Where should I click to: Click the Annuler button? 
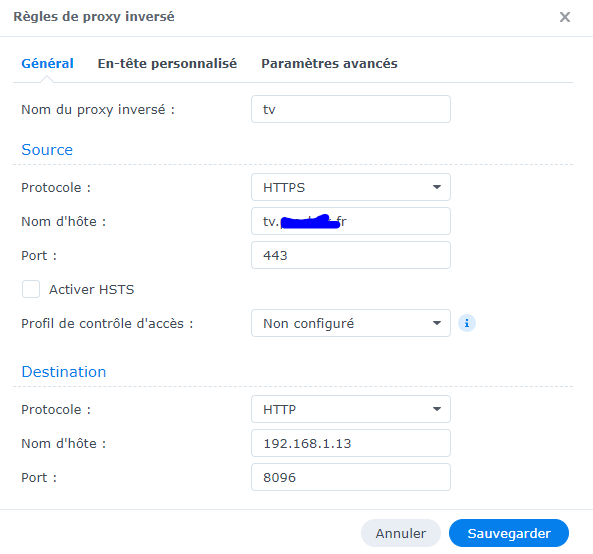coord(401,533)
